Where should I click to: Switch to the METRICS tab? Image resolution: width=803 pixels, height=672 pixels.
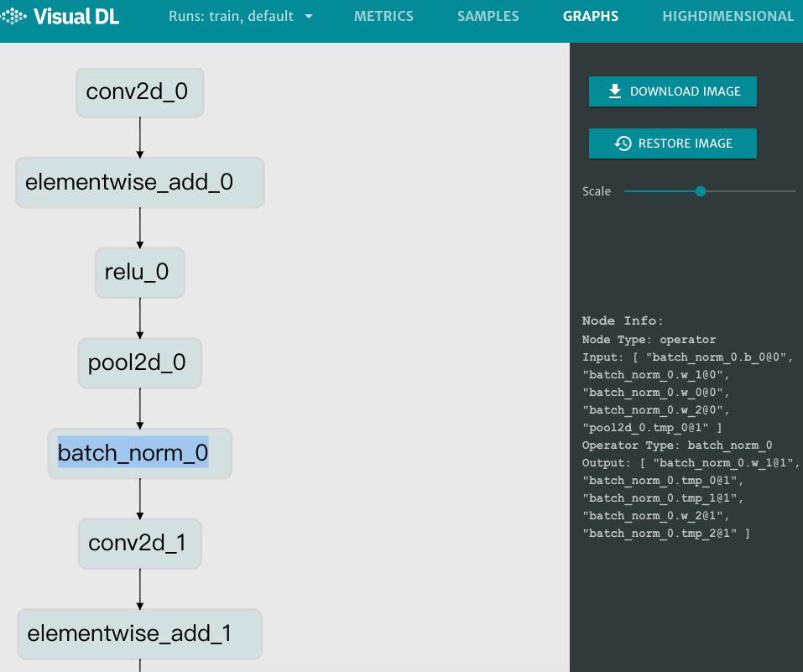383,15
